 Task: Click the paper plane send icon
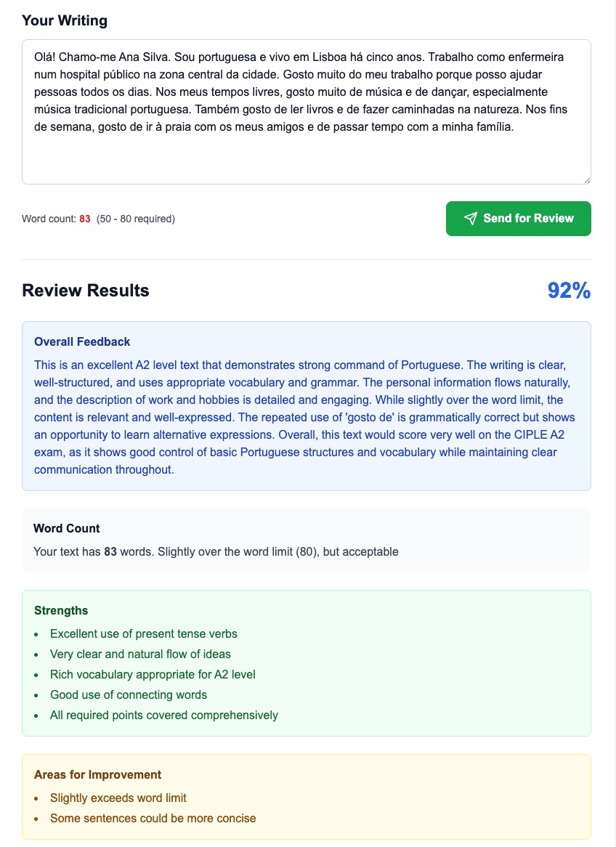click(471, 218)
